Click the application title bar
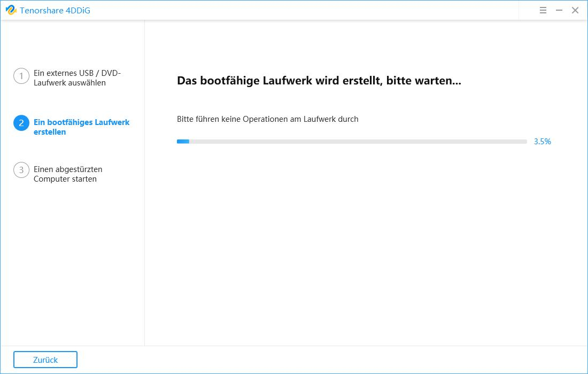This screenshot has width=588, height=374. [x=294, y=10]
